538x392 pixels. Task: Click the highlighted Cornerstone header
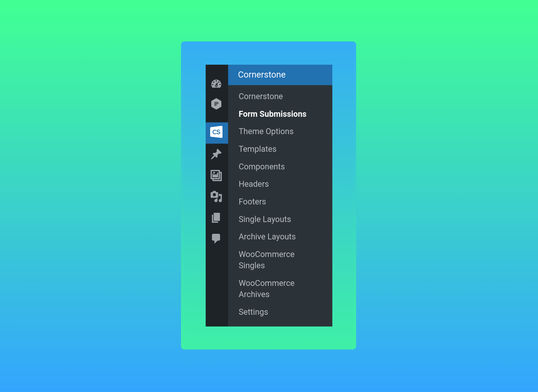pyautogui.click(x=262, y=74)
